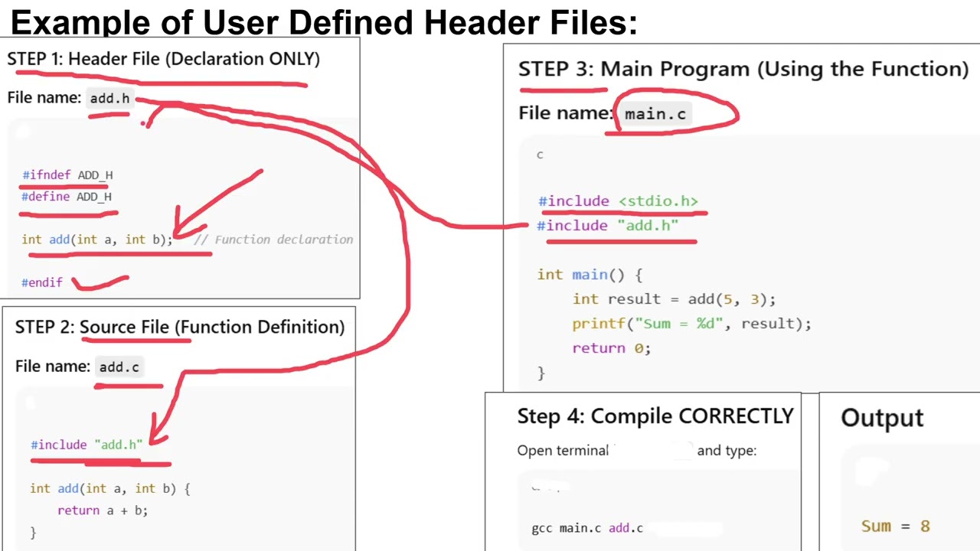Select the '#include <stdio.h>' line
Image resolution: width=980 pixels, height=551 pixels.
[x=618, y=201]
